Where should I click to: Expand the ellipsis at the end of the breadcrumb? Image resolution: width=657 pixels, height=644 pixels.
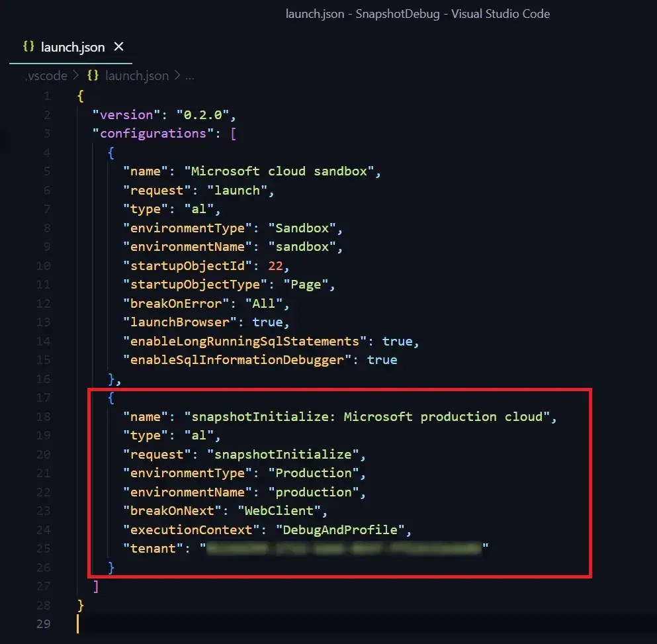[x=190, y=75]
